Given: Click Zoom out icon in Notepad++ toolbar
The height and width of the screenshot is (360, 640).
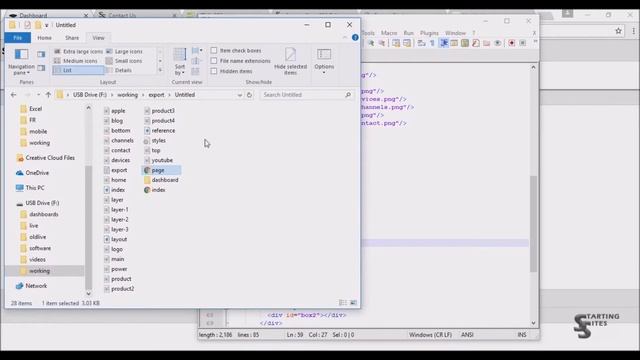Looking at the screenshot, I should (382, 43).
